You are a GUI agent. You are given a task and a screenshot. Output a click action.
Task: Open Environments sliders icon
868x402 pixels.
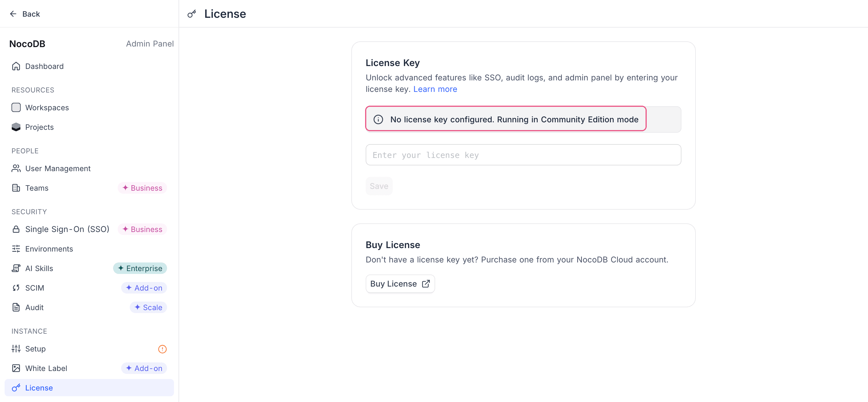[16, 249]
